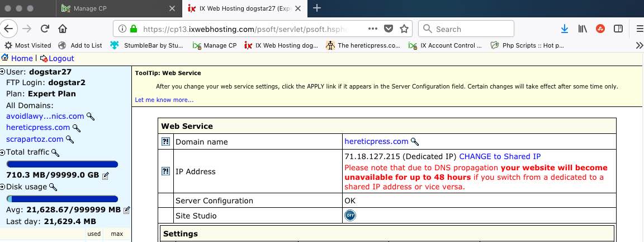Switch to the Manage CP tab
The width and height of the screenshot is (644, 242).
tap(119, 8)
